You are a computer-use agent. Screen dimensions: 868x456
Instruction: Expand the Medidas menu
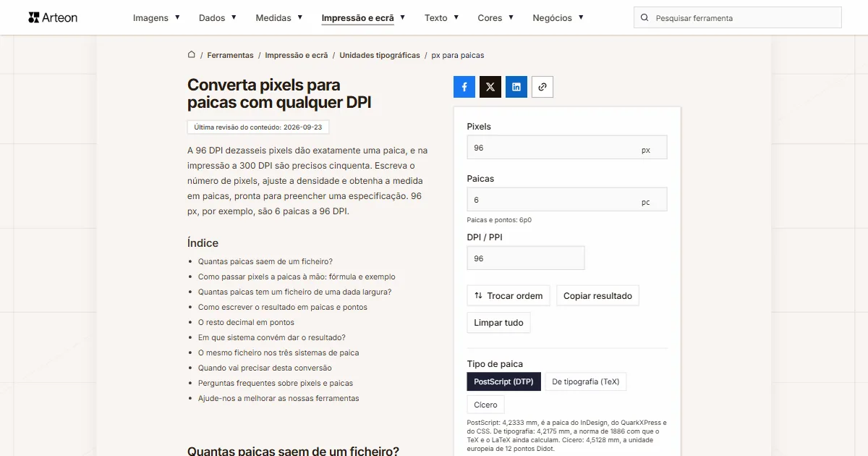pyautogui.click(x=279, y=18)
